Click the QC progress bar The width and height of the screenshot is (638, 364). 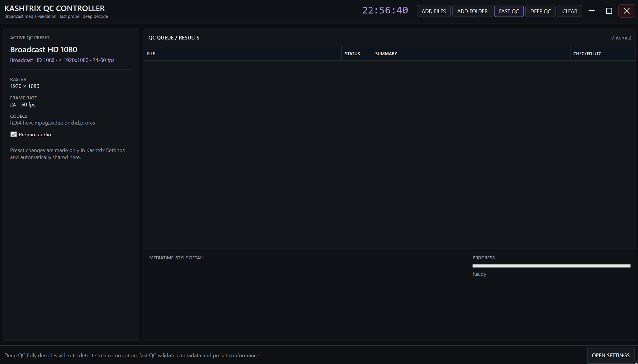(551, 266)
